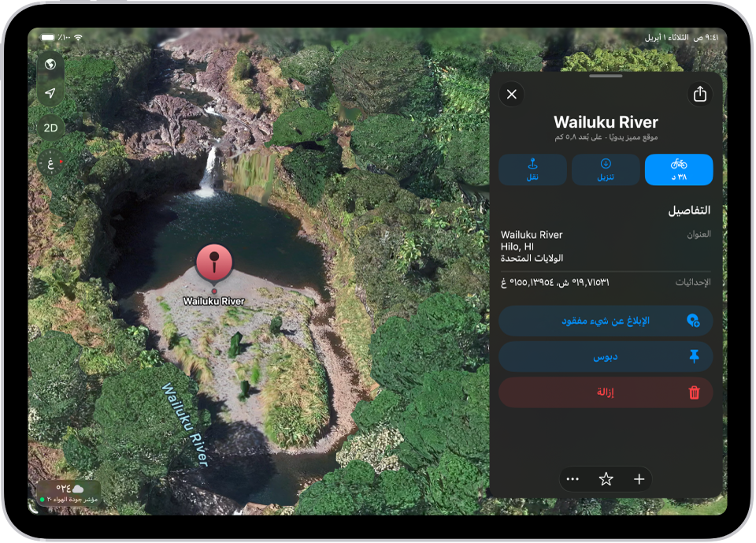This screenshot has width=756, height=543.
Task: Close the Wailuku River place card
Action: [512, 94]
